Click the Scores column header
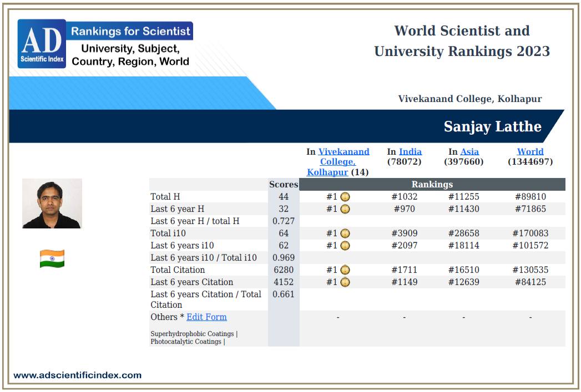Image resolution: width=581 pixels, height=392 pixels. coord(284,184)
